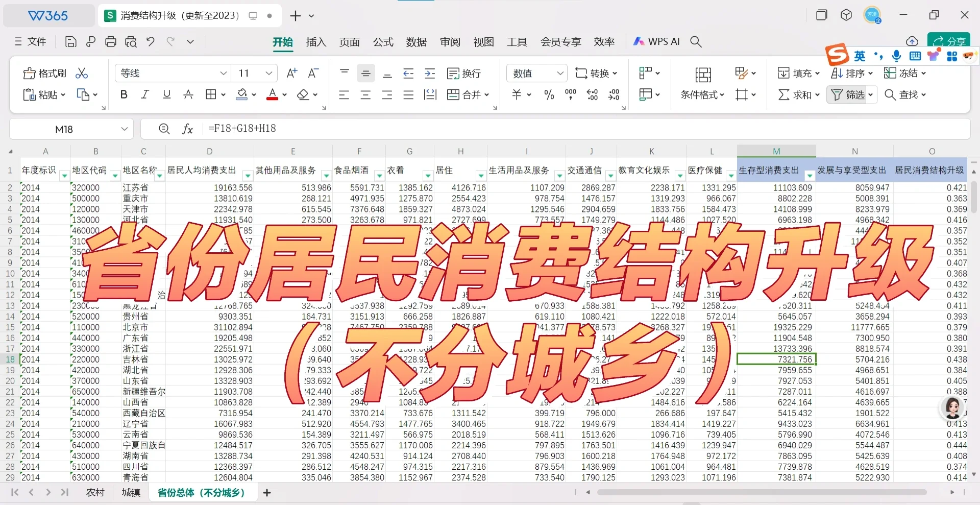
Task: Increase font size with A+ icon
Action: click(x=292, y=74)
